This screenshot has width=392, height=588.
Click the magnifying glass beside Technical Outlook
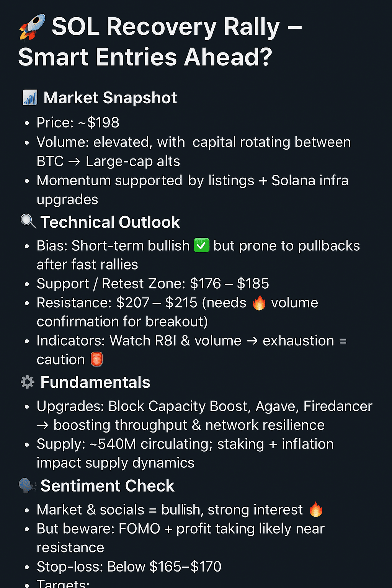(x=28, y=221)
